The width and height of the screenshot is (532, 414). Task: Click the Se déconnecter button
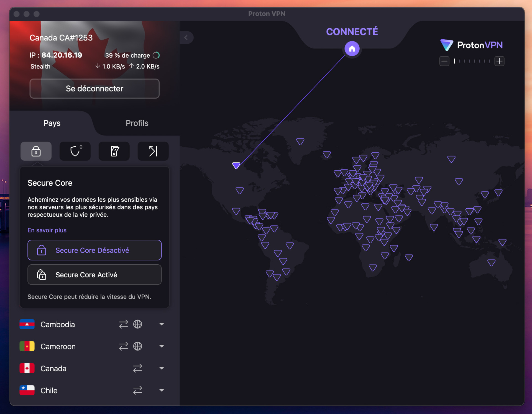coord(94,89)
